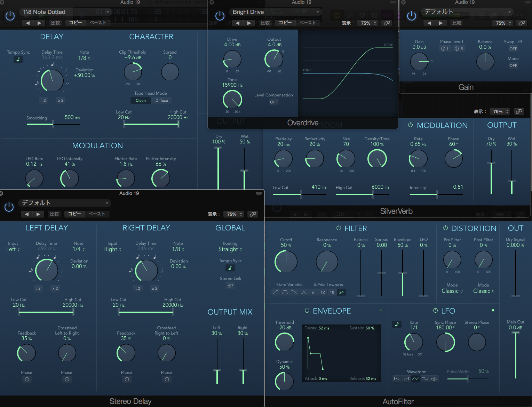Click link icon in SilverVerb plugin header
Screen dimensions: 532x407
pos(519,111)
